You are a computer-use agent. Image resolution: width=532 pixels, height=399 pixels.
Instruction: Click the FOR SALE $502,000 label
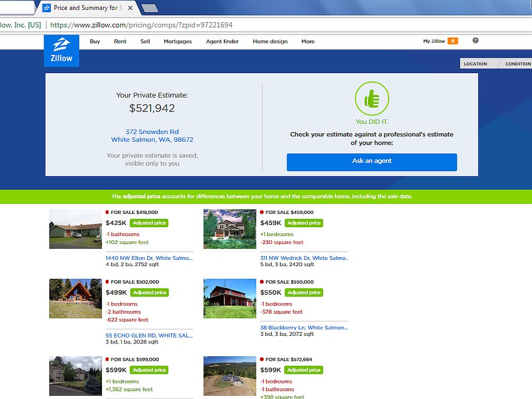[135, 282]
